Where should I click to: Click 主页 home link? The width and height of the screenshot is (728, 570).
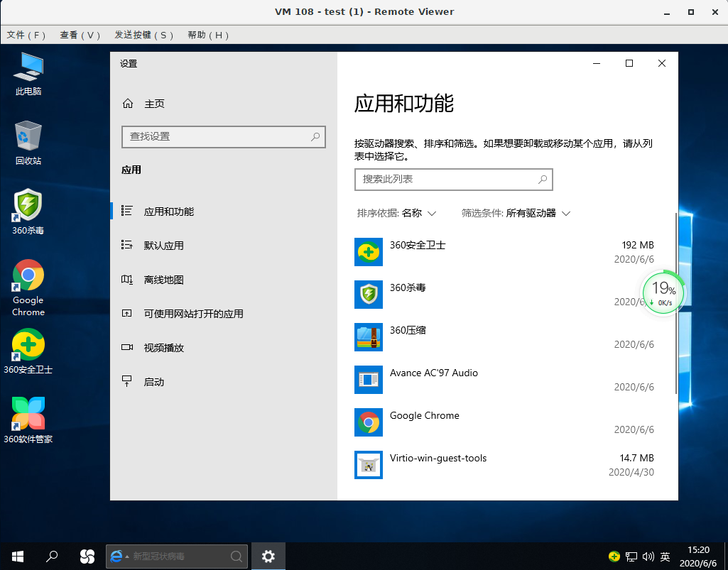154,104
